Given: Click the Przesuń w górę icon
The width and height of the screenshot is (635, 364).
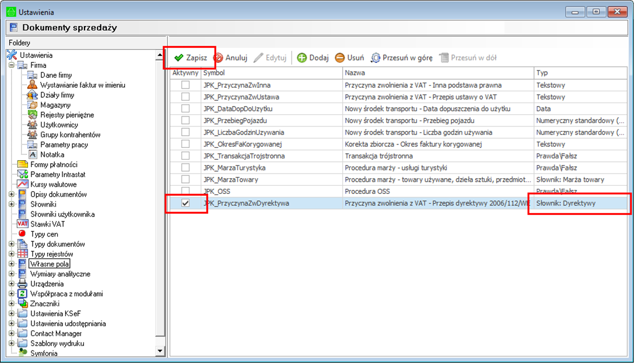Looking at the screenshot, I should click(376, 58).
